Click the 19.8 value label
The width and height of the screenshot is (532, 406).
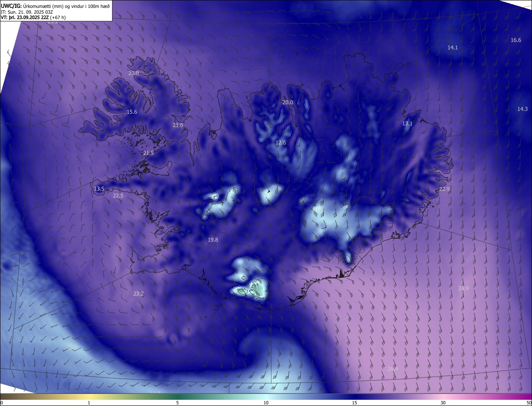click(x=213, y=240)
